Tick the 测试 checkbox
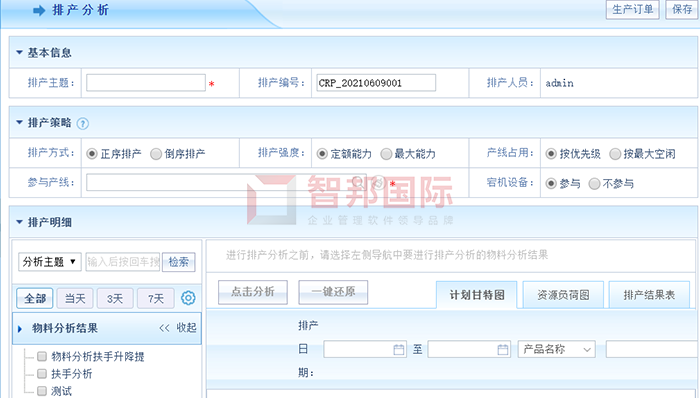This screenshot has height=398, width=700. pos(42,391)
